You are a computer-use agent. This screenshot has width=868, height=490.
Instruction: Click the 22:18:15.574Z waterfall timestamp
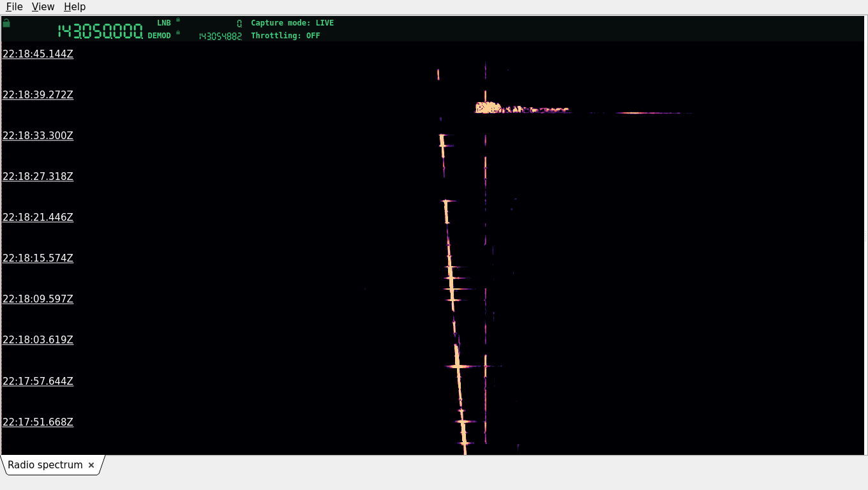[x=38, y=258]
